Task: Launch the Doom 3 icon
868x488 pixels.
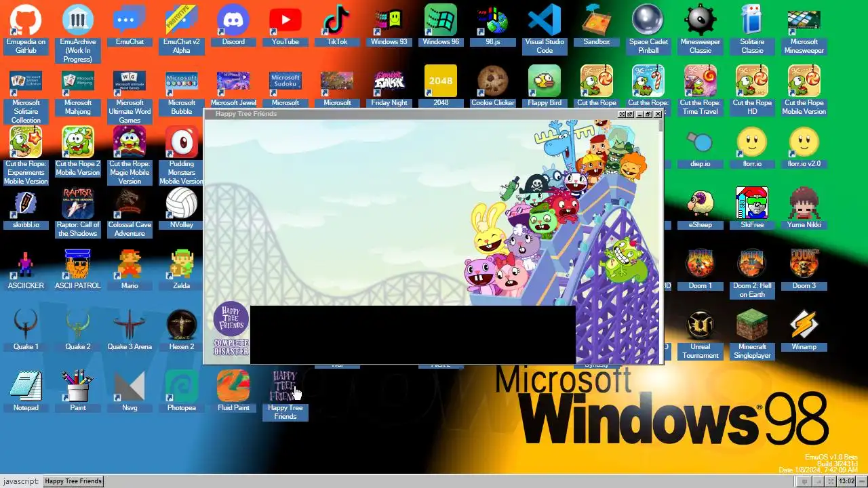Action: pos(804,265)
